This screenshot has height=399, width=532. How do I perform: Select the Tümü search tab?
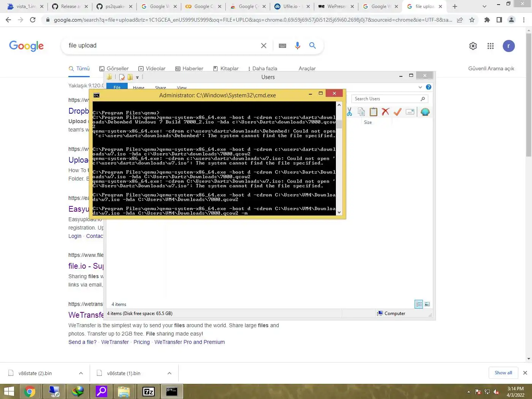point(79,68)
